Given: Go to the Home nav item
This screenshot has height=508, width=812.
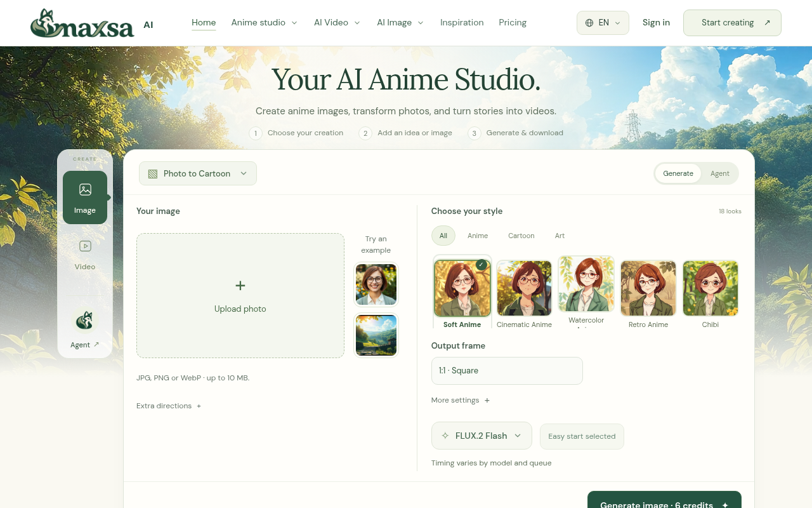Looking at the screenshot, I should click(x=204, y=23).
